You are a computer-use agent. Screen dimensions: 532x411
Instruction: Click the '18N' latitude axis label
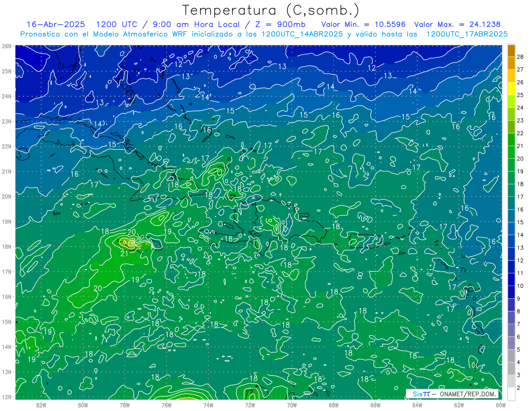click(6, 247)
